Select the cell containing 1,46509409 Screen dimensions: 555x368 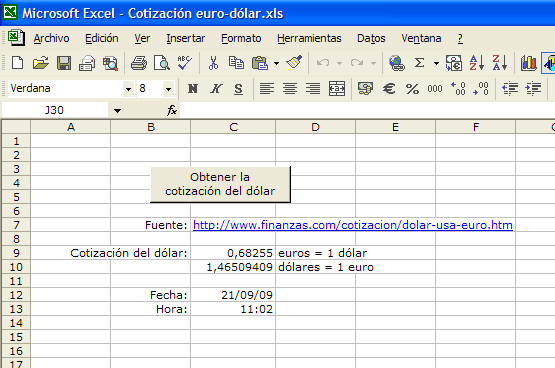coord(233,267)
